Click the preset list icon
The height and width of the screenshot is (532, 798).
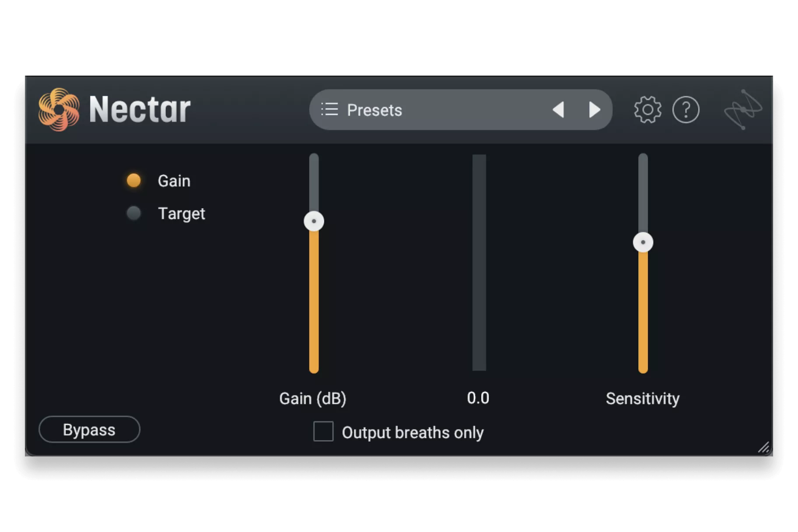(329, 109)
